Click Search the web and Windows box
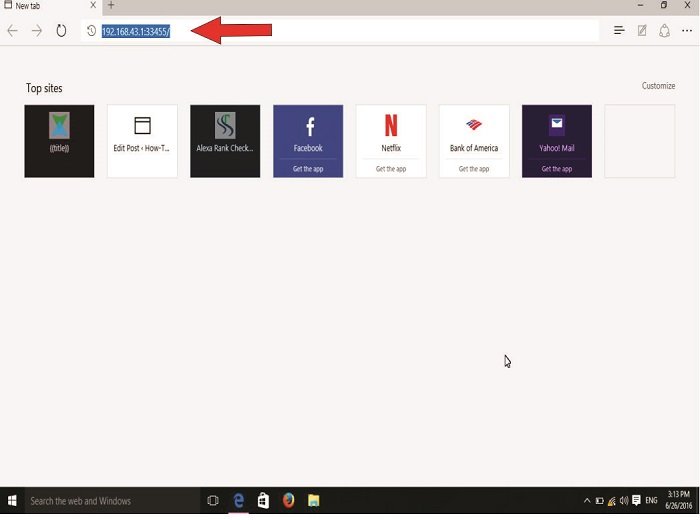The width and height of the screenshot is (700, 520). [x=112, y=501]
